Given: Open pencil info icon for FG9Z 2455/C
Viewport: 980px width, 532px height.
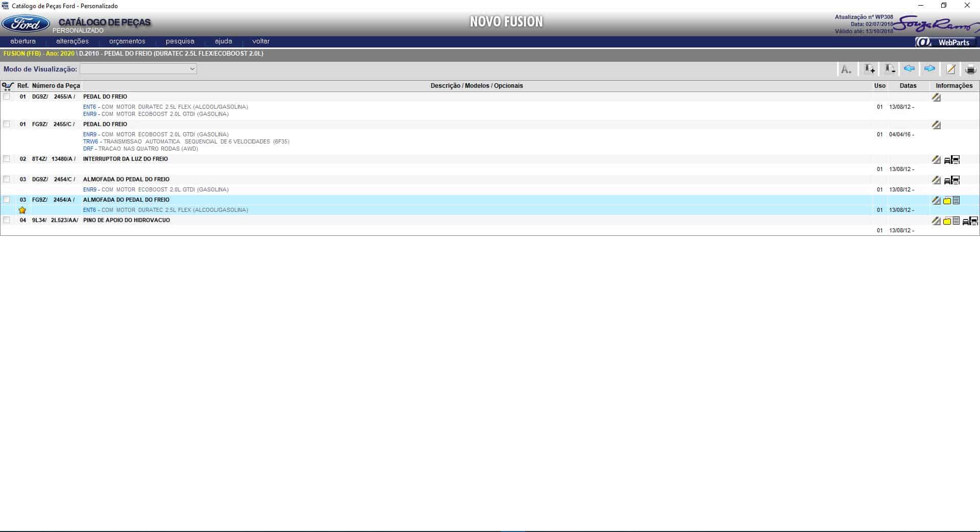Looking at the screenshot, I should pyautogui.click(x=936, y=125).
